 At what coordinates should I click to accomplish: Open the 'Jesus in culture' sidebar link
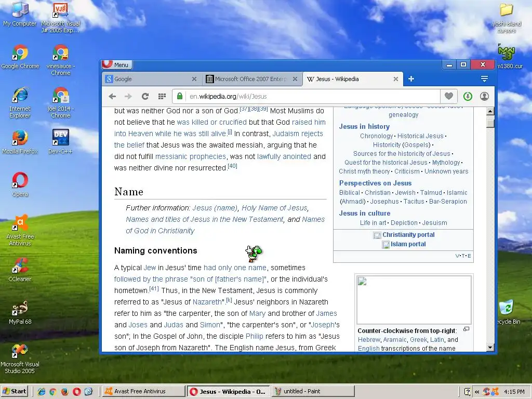365,214
